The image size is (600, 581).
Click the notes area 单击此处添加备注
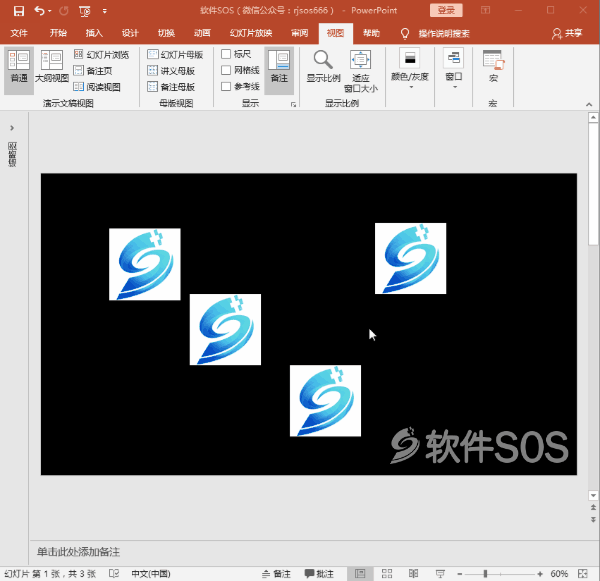point(78,552)
